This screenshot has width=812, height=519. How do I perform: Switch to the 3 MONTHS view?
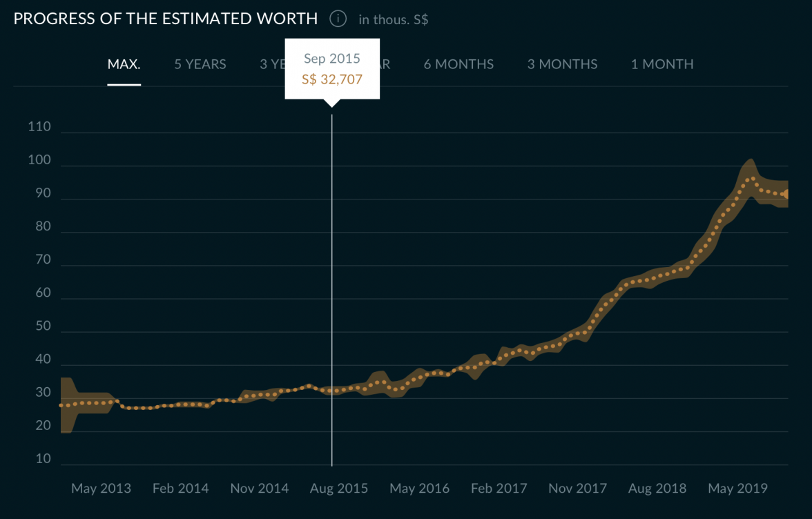[562, 64]
